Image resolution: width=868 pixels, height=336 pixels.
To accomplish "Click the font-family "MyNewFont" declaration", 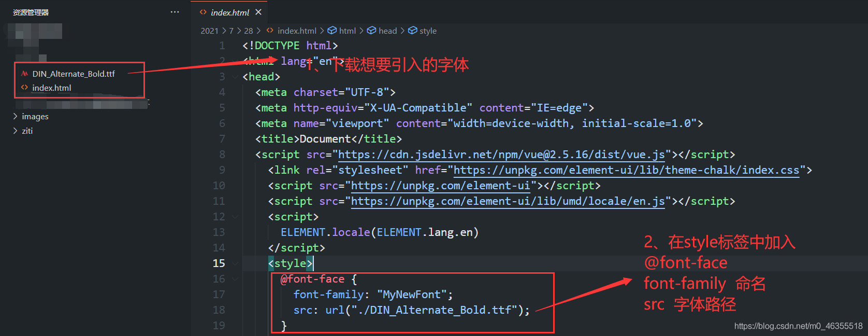I will (x=373, y=295).
